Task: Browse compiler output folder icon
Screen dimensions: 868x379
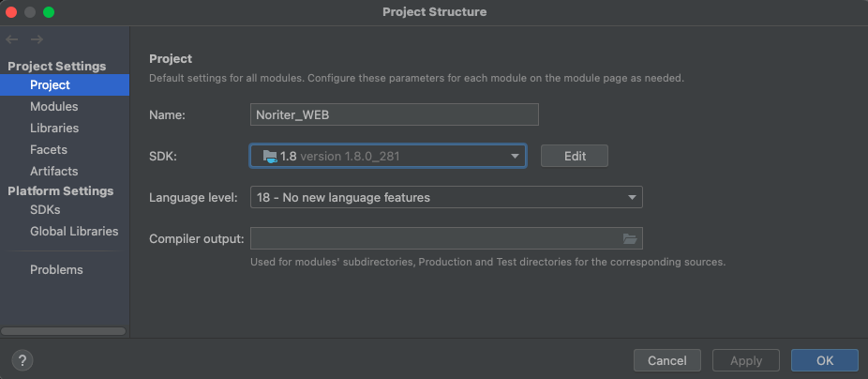Action: tap(630, 238)
